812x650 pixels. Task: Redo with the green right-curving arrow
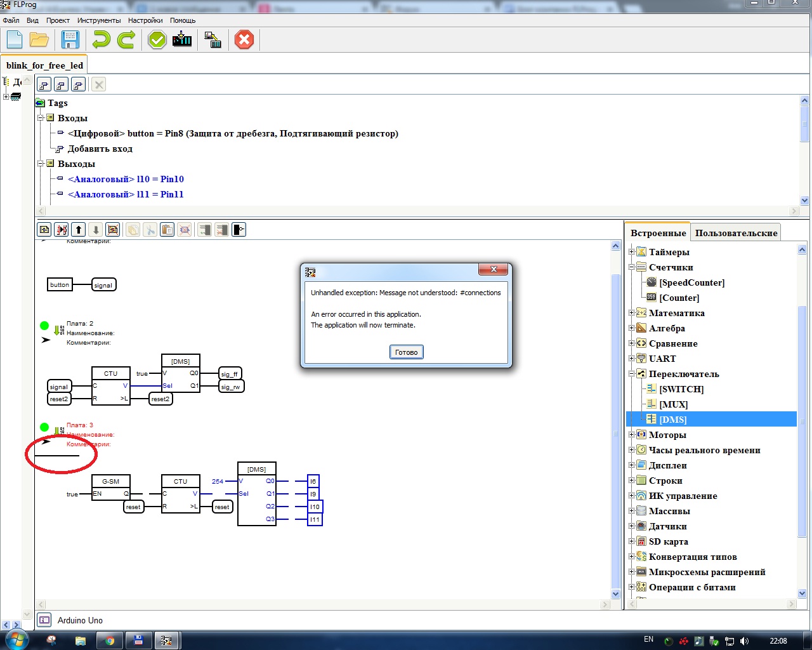coord(126,40)
